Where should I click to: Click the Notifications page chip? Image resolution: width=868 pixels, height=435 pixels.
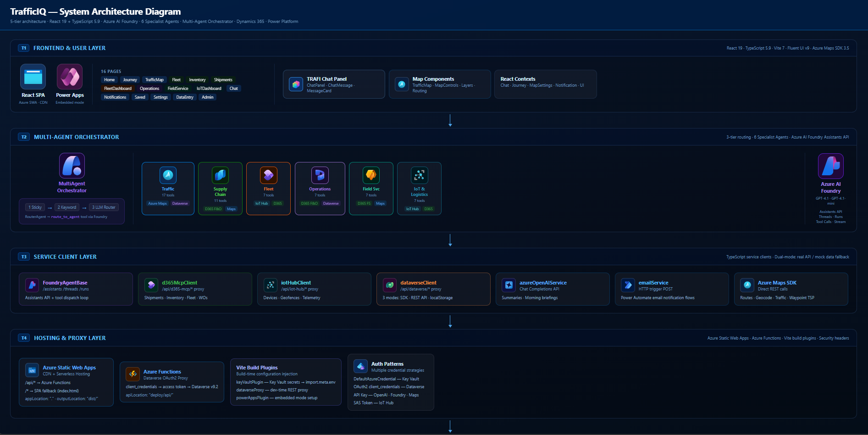click(x=115, y=97)
